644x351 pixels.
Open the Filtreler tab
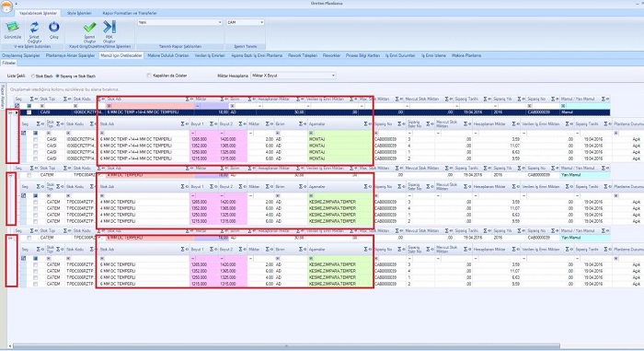coord(9,63)
